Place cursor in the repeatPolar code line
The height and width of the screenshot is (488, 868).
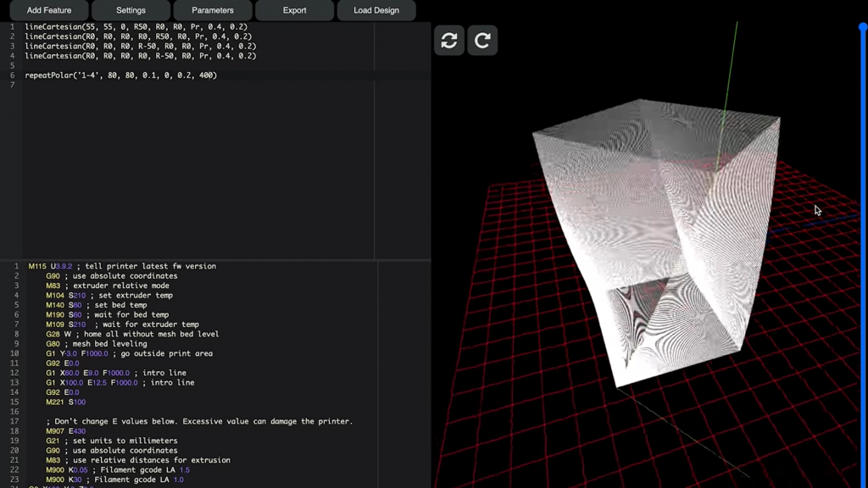click(120, 75)
